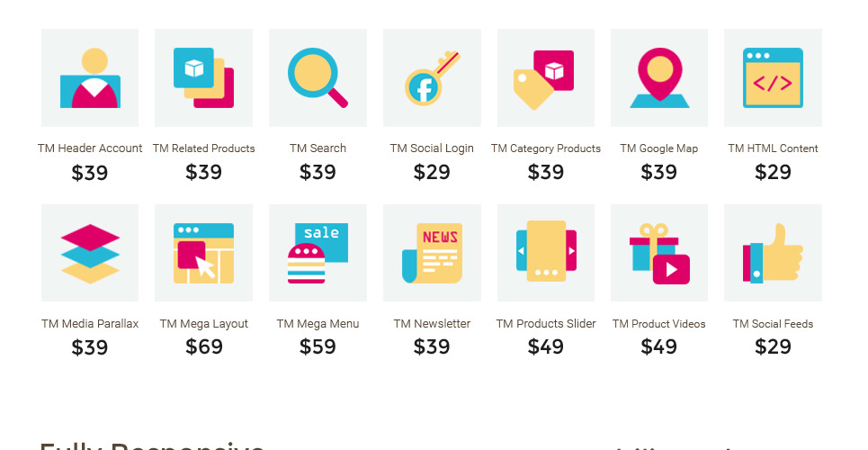Click the TM Newsletter name link
868x450 pixels.
[x=432, y=324]
